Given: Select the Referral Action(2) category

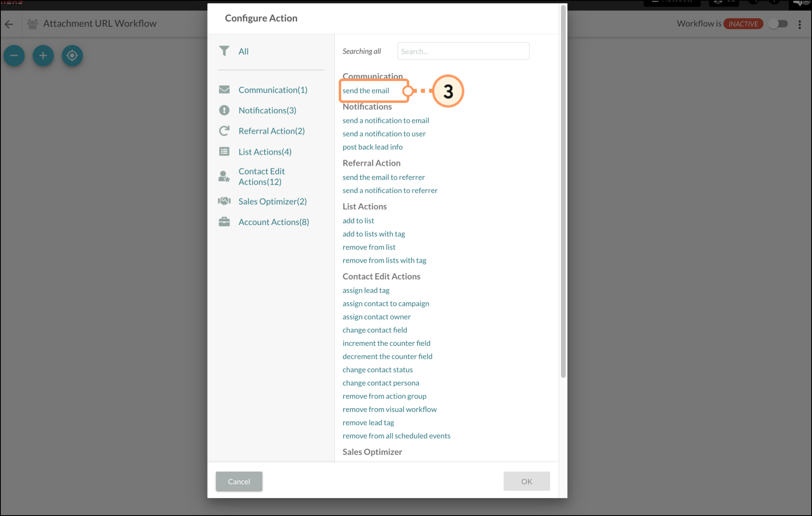Looking at the screenshot, I should point(271,131).
